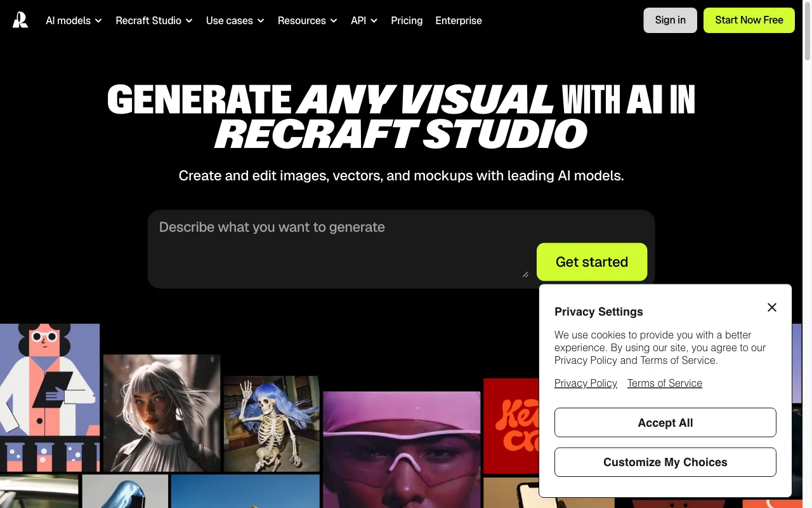Open the silver-haired woman portrait image

coord(162,413)
